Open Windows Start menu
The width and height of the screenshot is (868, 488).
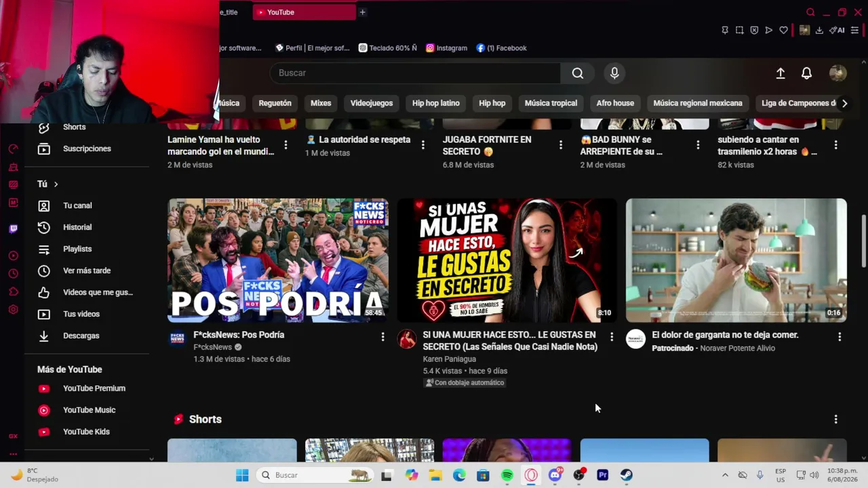(242, 475)
